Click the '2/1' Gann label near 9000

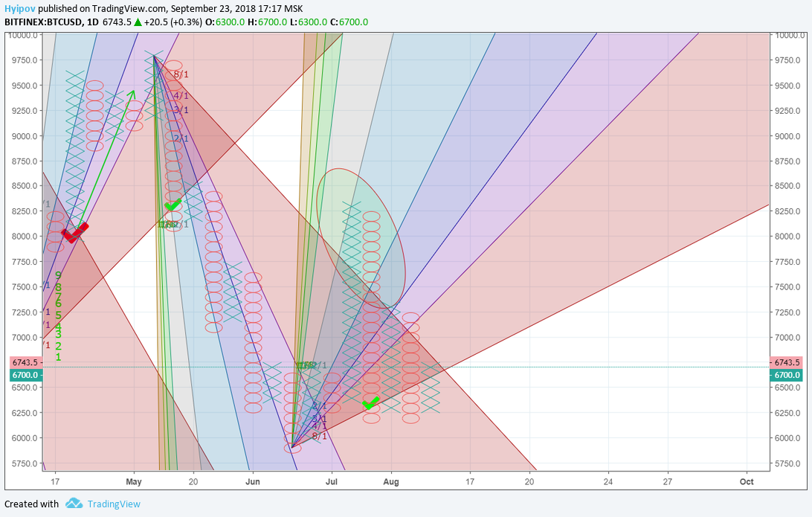[x=181, y=138]
